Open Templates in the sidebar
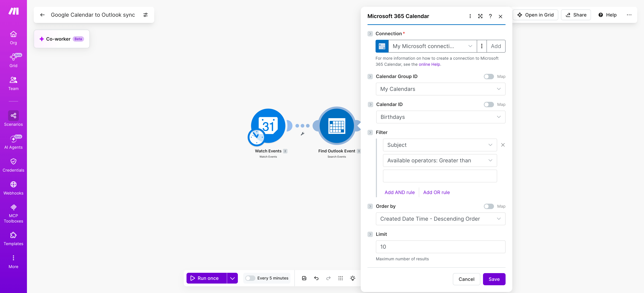This screenshot has height=293, width=644. pyautogui.click(x=13, y=239)
